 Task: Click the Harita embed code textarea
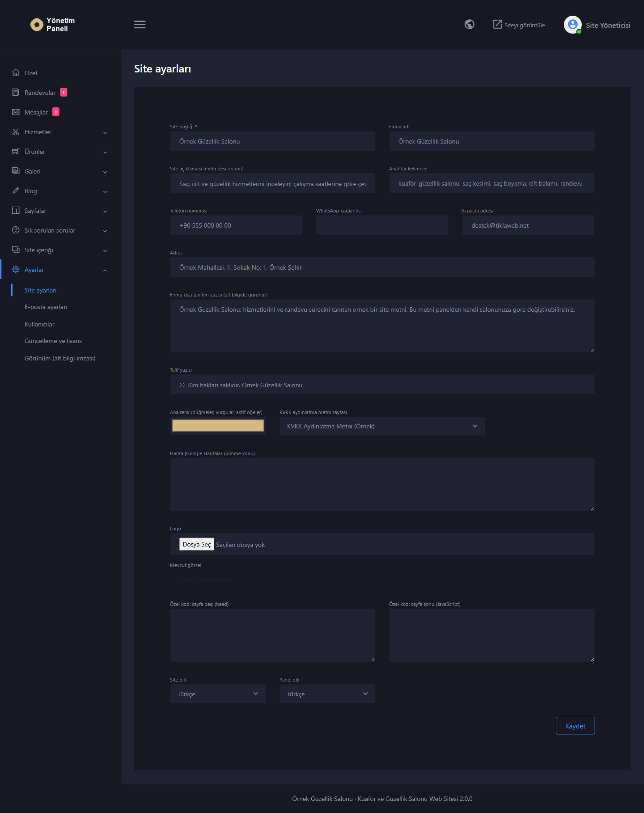(x=382, y=484)
